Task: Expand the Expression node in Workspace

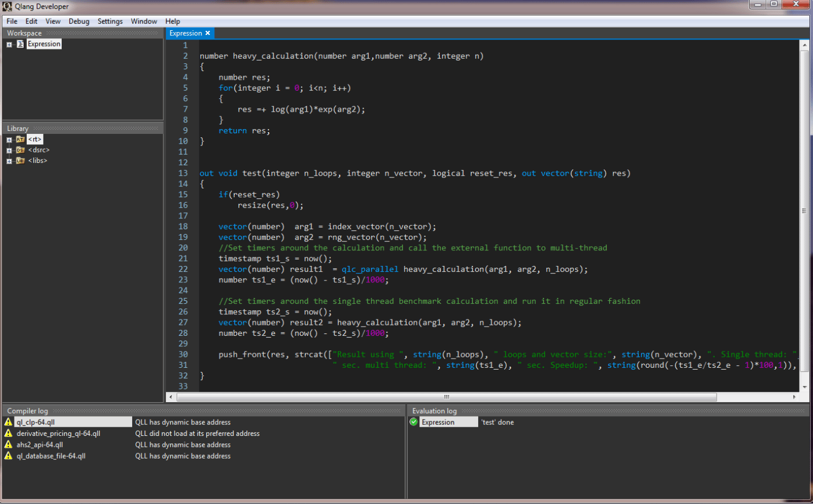Action: point(9,44)
